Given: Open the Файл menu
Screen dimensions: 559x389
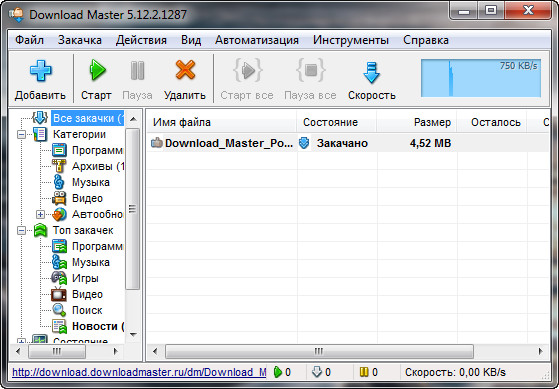Looking at the screenshot, I should [30, 40].
